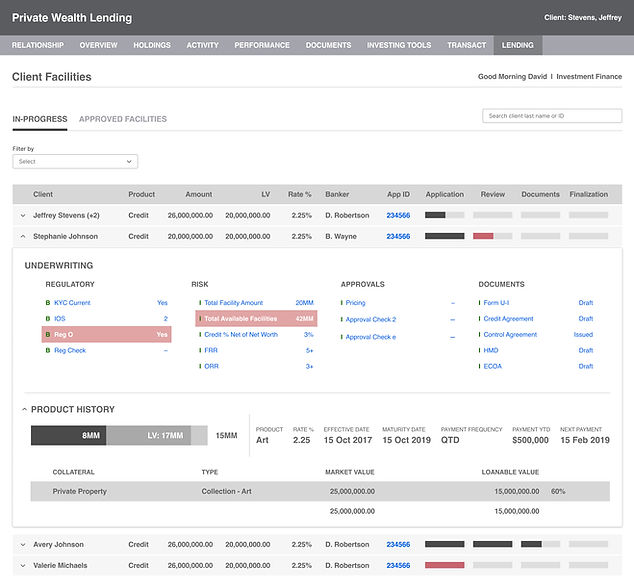Open App ID link for Jeffrey Stevens
Viewport: 634px width, 586px height.
[x=398, y=216]
